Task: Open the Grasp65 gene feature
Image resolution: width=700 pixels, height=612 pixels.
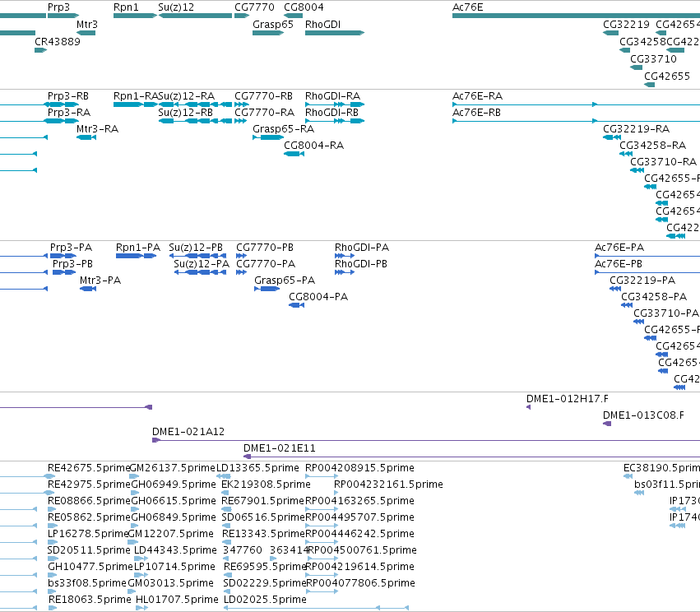Action: tap(268, 33)
